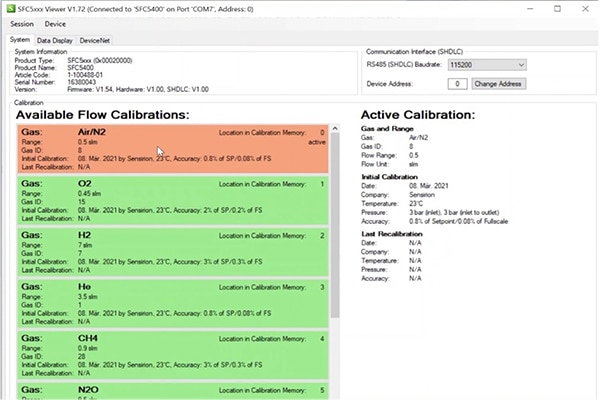Switch to the System tab
The width and height of the screenshot is (600, 400).
pos(20,39)
